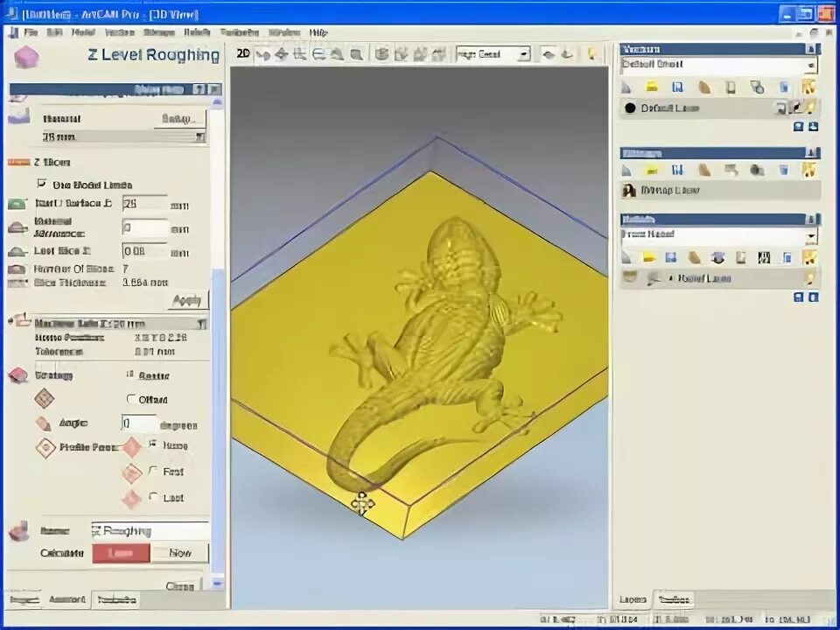
Task: Switch to the Toolbox tab at bottom right
Action: click(x=675, y=599)
